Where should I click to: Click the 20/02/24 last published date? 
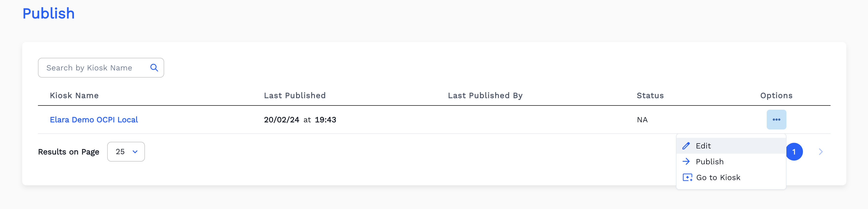pyautogui.click(x=281, y=120)
